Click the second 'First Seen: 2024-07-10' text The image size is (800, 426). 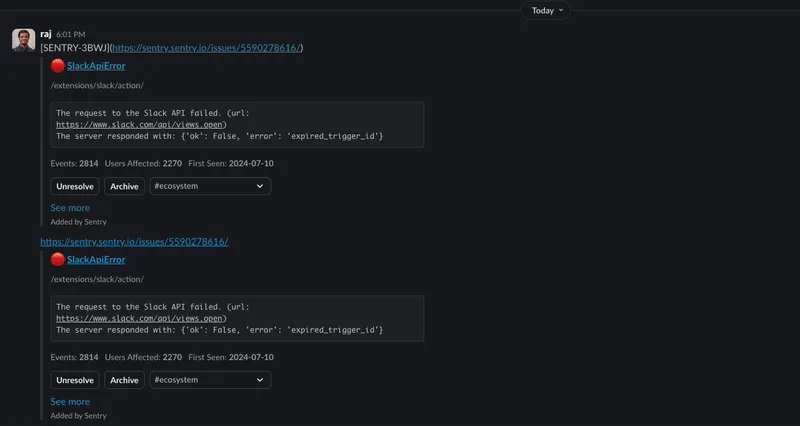coord(231,358)
